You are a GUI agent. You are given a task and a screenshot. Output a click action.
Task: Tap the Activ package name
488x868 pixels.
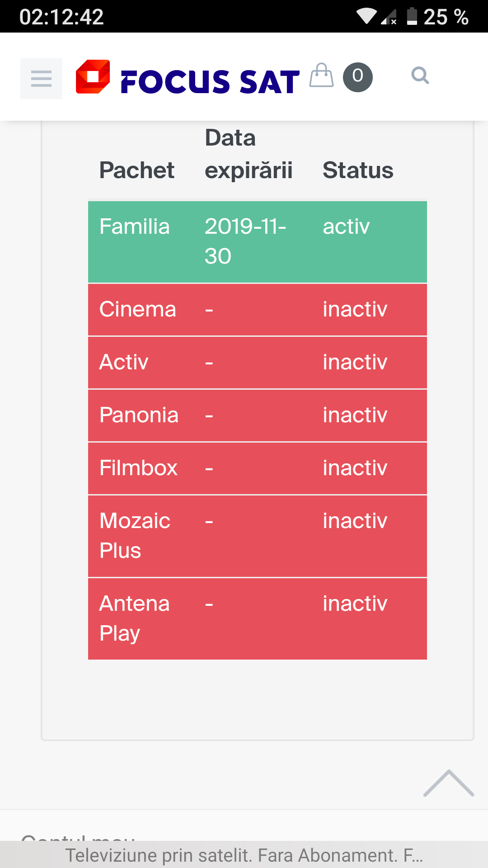pyautogui.click(x=124, y=362)
